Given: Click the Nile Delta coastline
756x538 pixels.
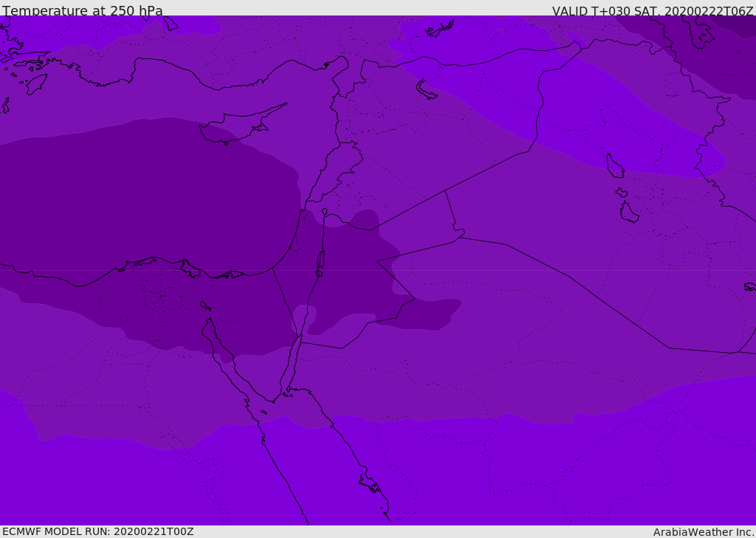Looking at the screenshot, I should coord(159,262).
